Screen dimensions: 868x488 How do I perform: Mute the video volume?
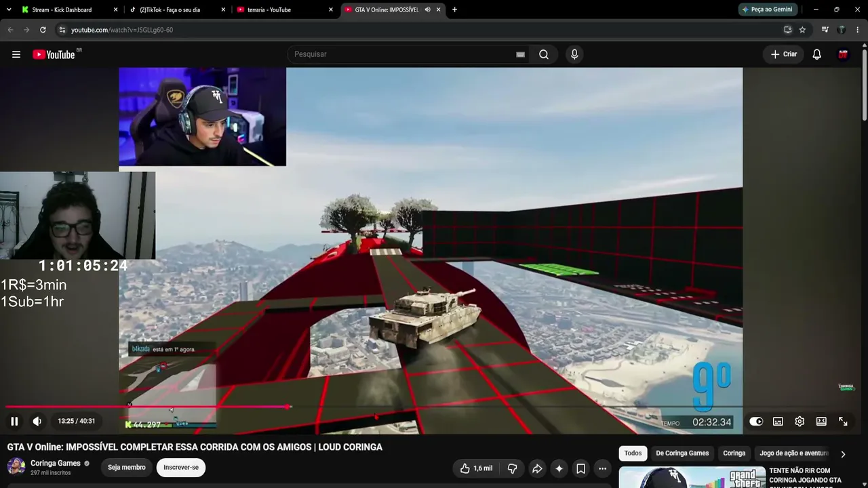pyautogui.click(x=37, y=421)
